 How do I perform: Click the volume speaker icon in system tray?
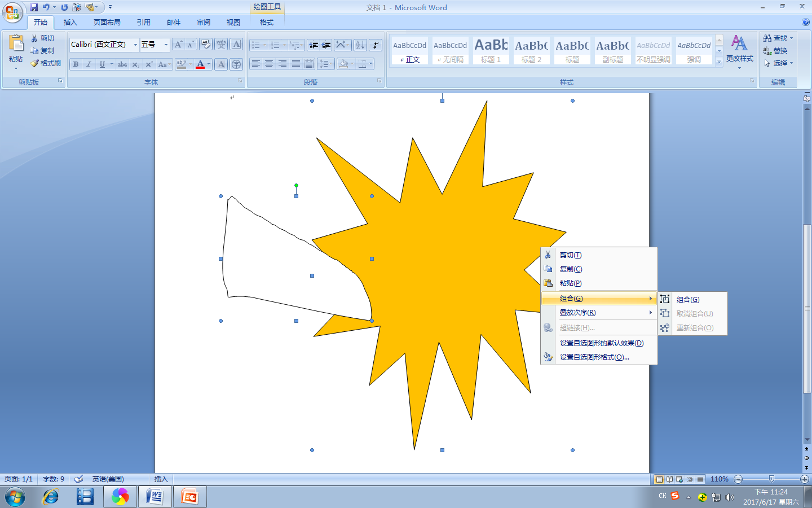coord(730,497)
